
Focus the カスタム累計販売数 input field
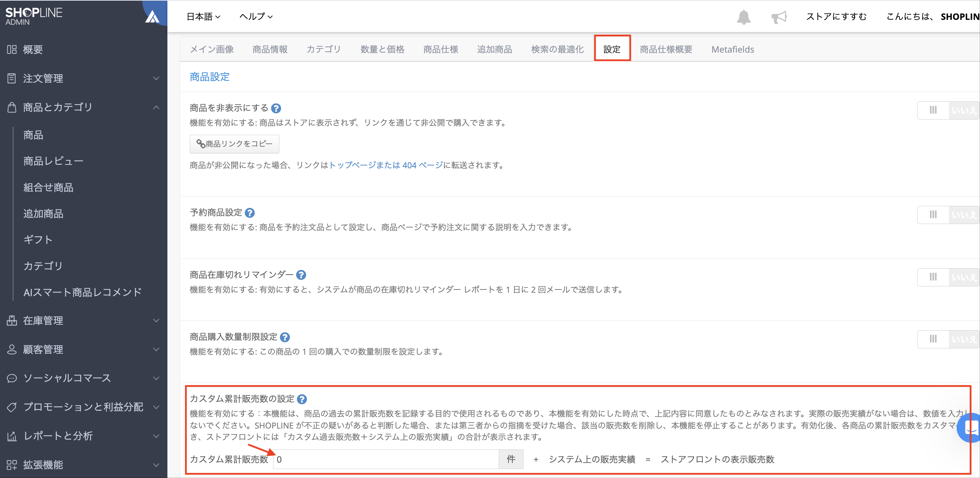[x=386, y=460]
